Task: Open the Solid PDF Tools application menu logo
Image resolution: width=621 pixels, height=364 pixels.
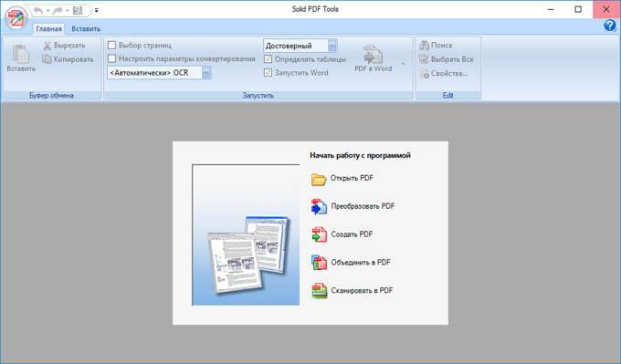Action: [16, 18]
